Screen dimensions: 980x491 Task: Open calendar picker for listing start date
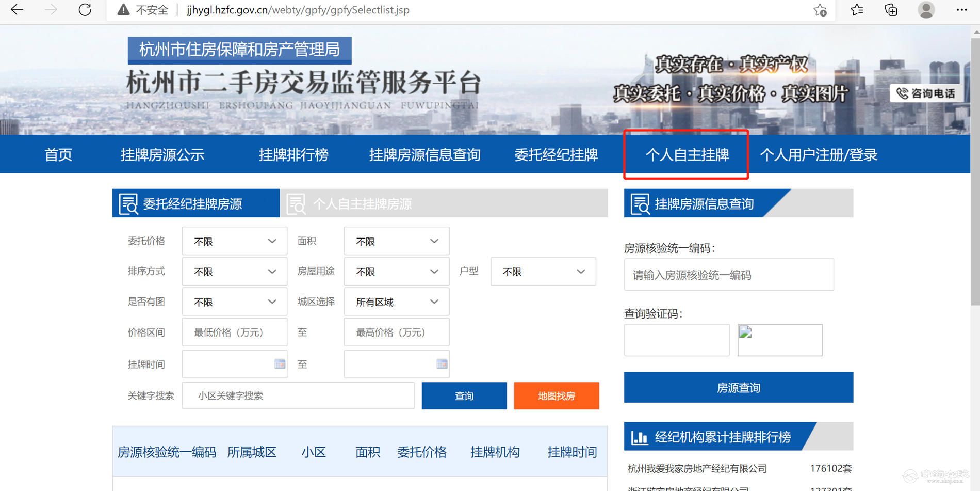click(x=280, y=364)
